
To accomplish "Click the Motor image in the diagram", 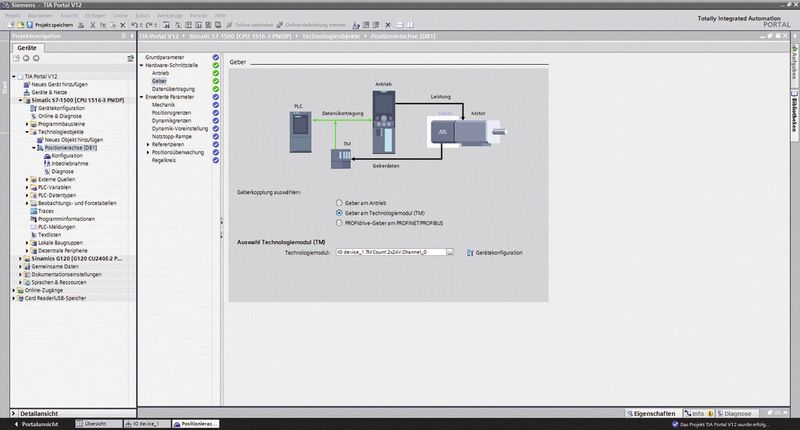I will 468,132.
